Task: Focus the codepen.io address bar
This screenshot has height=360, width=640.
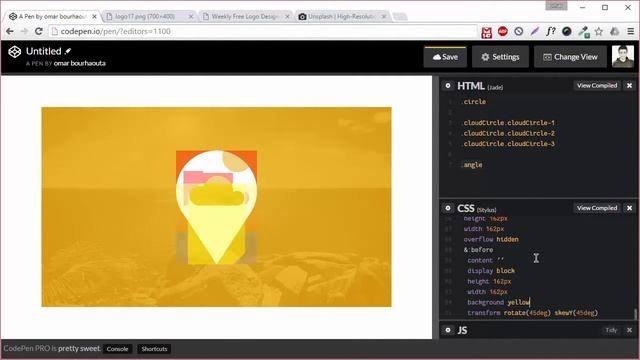Action: (x=263, y=31)
